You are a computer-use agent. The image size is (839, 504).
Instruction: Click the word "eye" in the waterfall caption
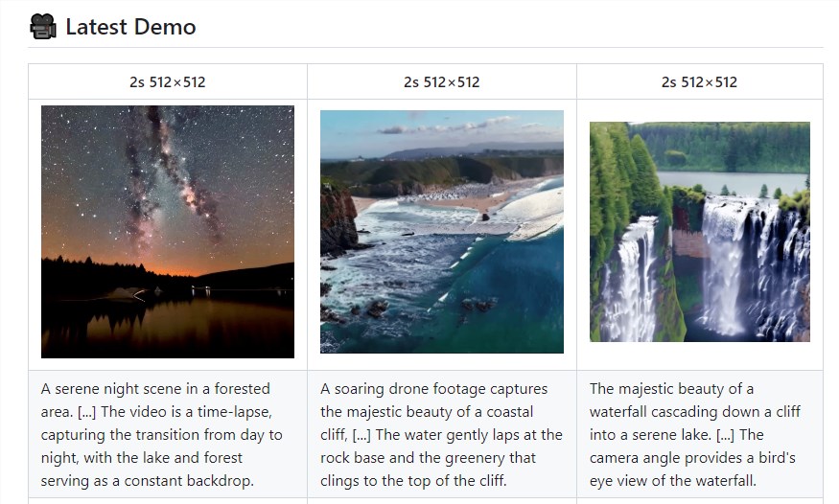click(606, 481)
